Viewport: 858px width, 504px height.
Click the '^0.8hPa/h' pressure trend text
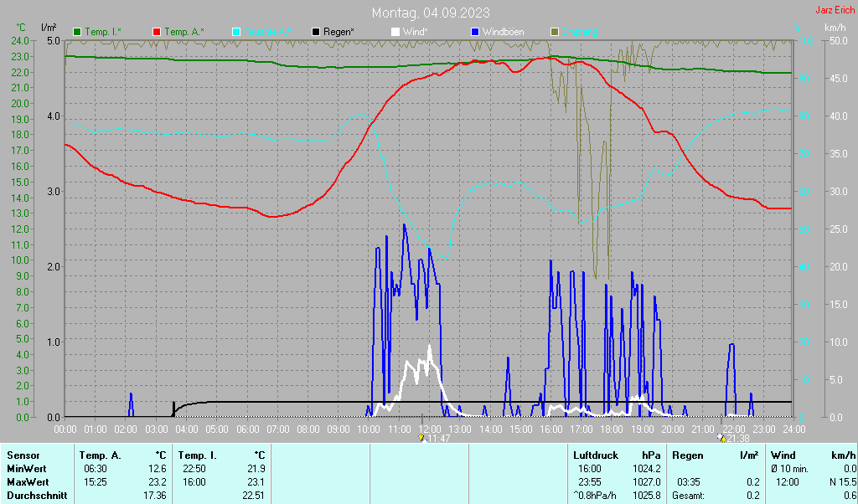594,496
